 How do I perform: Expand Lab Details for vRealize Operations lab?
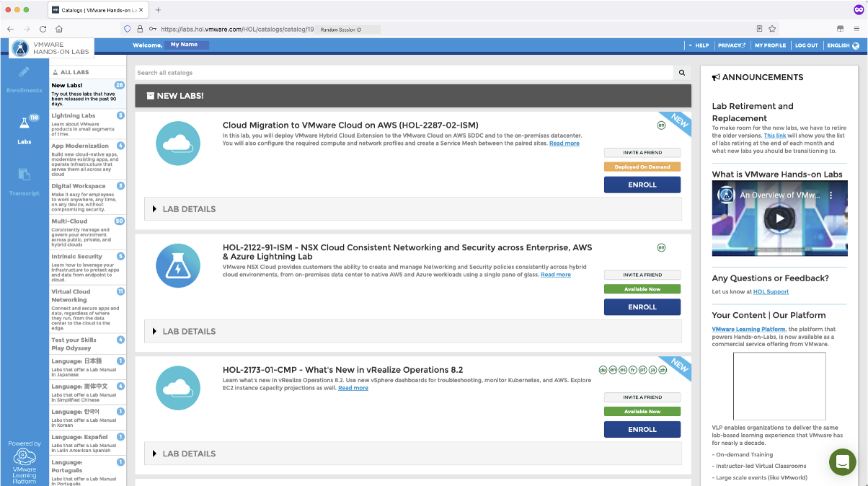coord(413,454)
